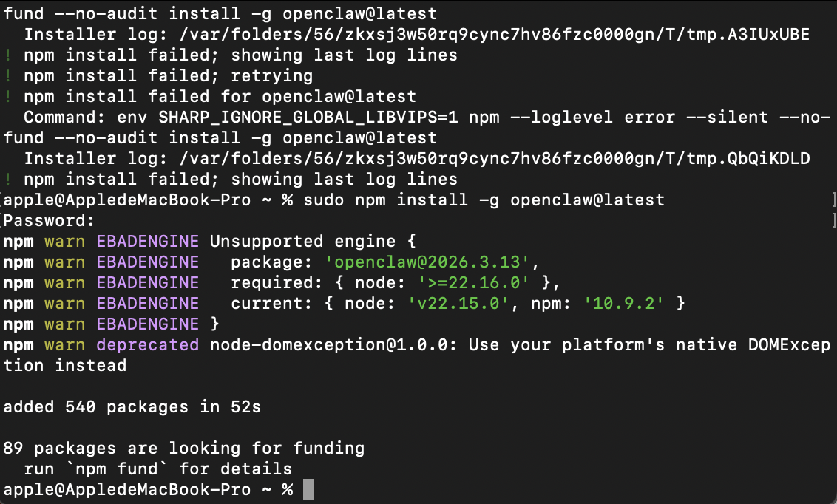This screenshot has height=504, width=837.
Task: Click the '89 packages are looking for funding' line
Action: click(184, 448)
